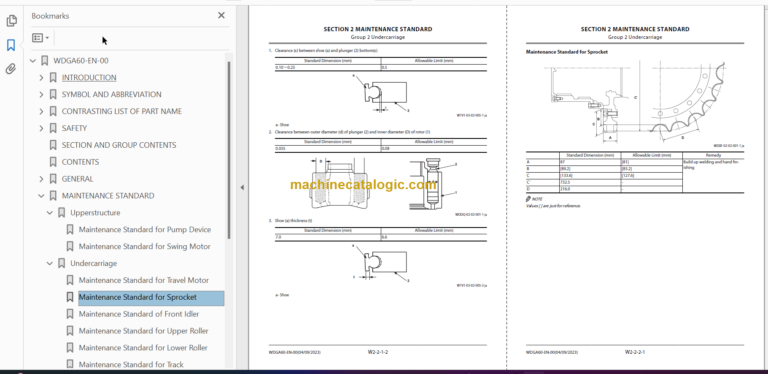Screen dimensions: 768x374
Task: Click 'Maintenance Standard for Sprocket' page heading
Action: tap(567, 51)
